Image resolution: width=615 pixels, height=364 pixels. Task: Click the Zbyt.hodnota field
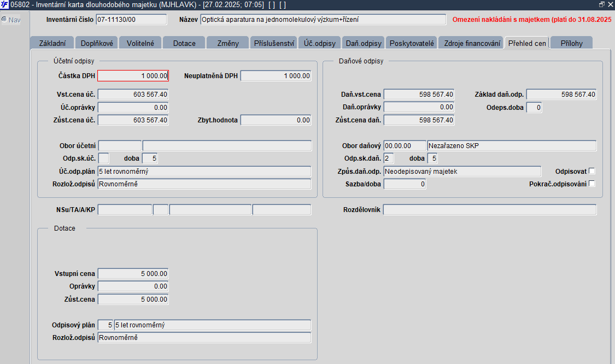(x=276, y=120)
